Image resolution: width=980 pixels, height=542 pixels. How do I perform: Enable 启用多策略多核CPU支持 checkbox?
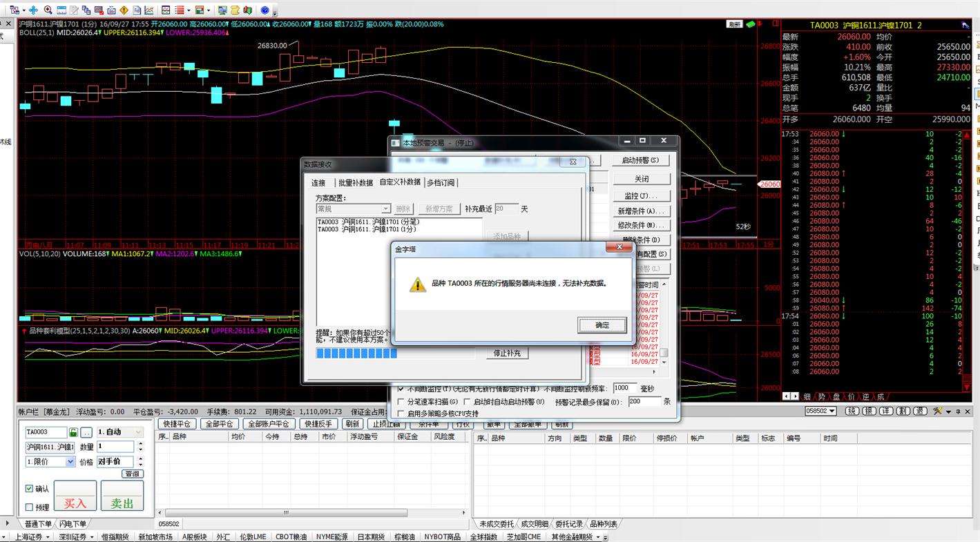click(401, 414)
